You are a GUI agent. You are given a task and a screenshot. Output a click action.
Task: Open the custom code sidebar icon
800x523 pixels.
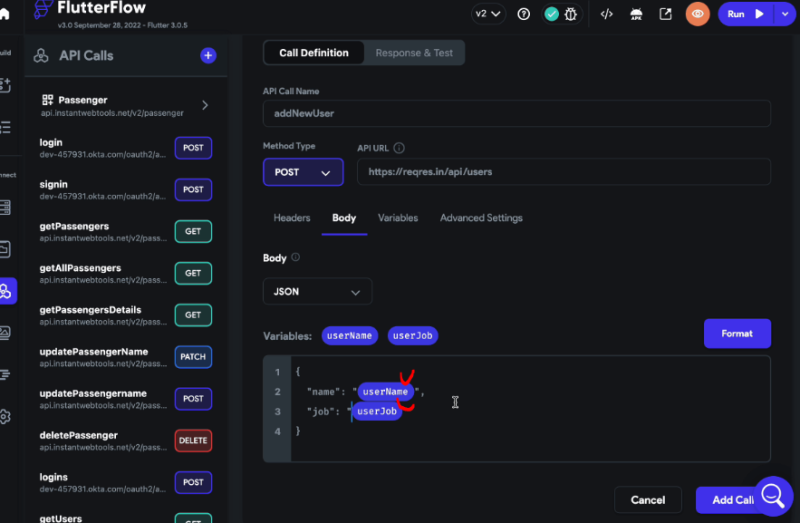point(5,375)
